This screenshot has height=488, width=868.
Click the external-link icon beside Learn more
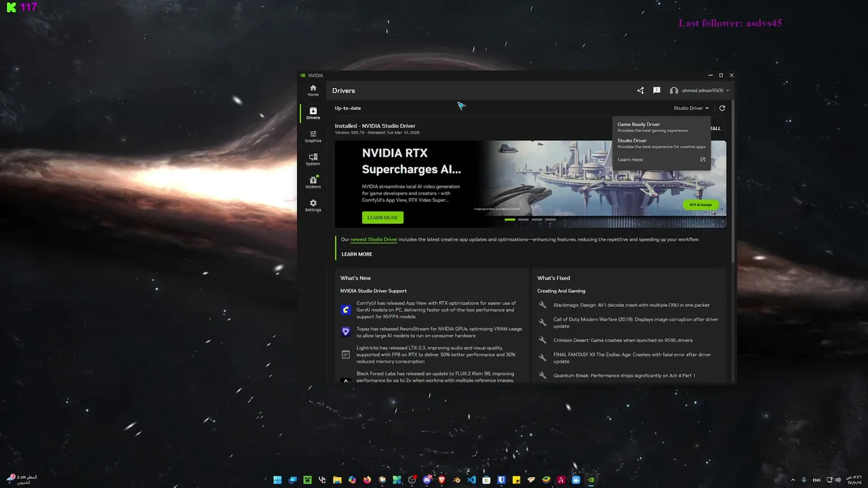(703, 160)
